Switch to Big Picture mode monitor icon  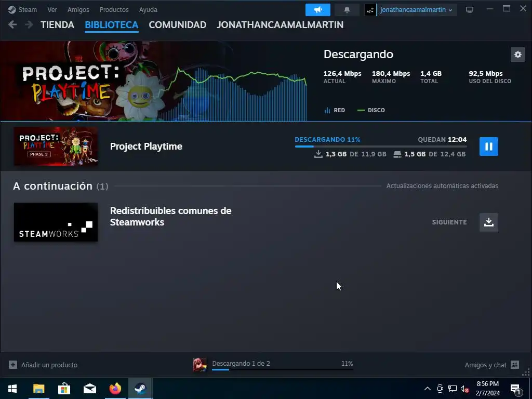pos(470,10)
